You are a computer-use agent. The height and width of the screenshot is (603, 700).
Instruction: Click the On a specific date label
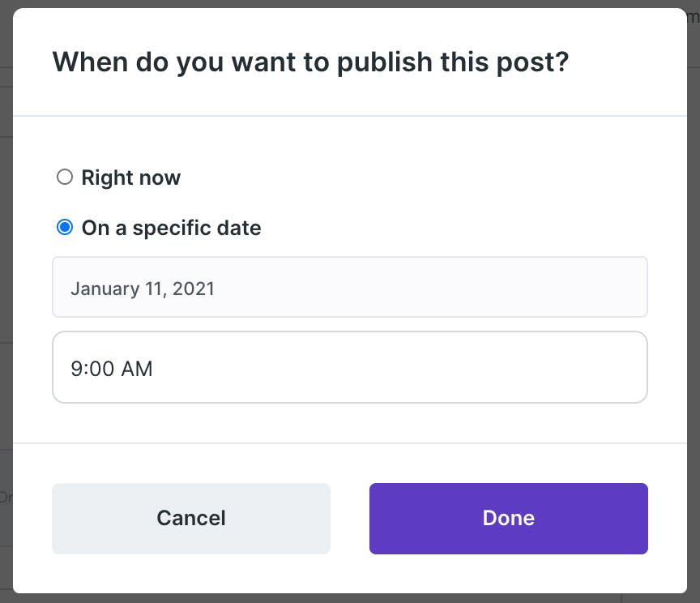(172, 229)
